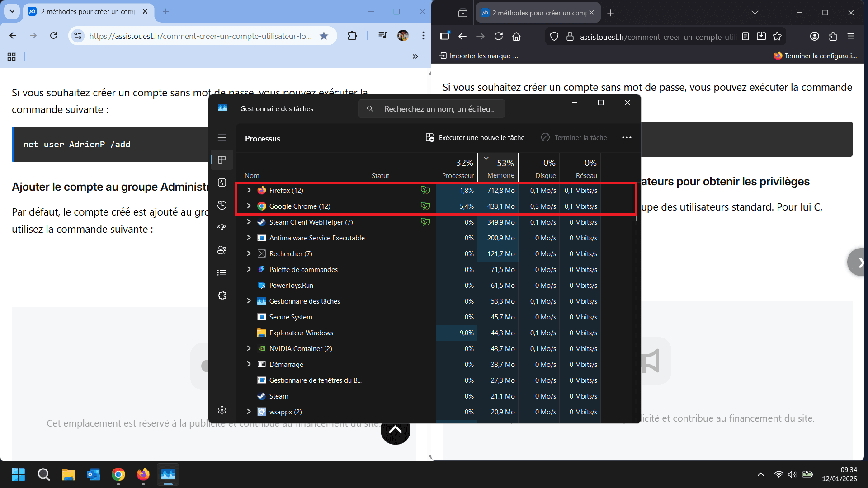
Task: Open the Détails section
Action: 222,272
